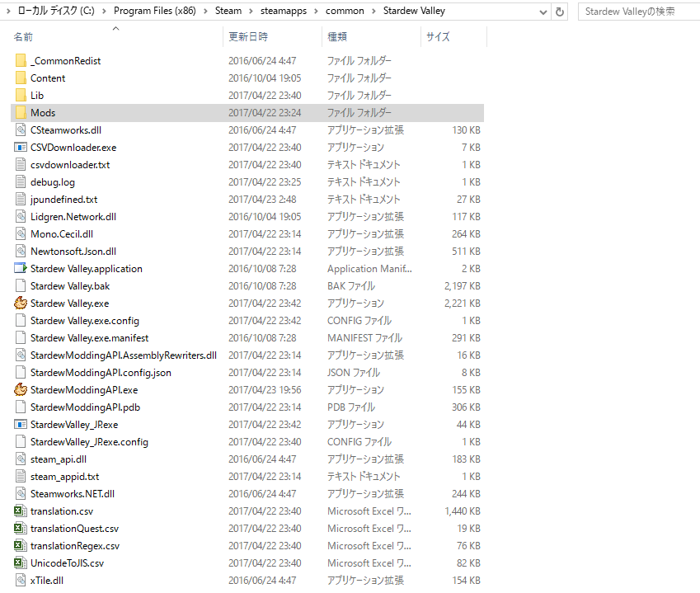The height and width of the screenshot is (593, 700).
Task: Click the PDB ファイル type cell
Action: (x=351, y=407)
